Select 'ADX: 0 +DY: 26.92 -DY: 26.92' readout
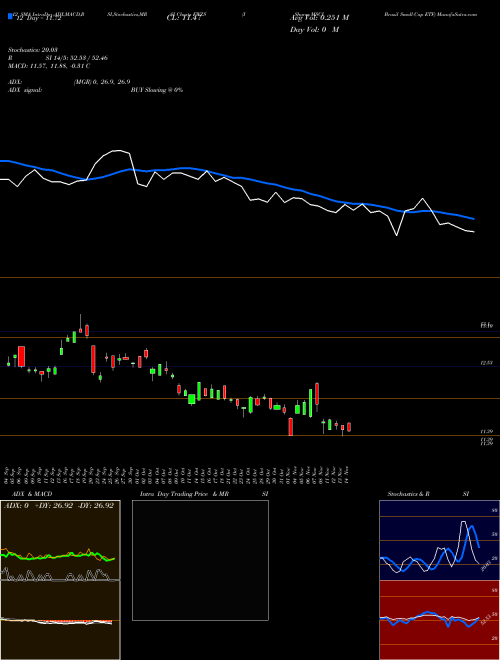Image resolution: width=500 pixels, height=660 pixels. [x=59, y=506]
